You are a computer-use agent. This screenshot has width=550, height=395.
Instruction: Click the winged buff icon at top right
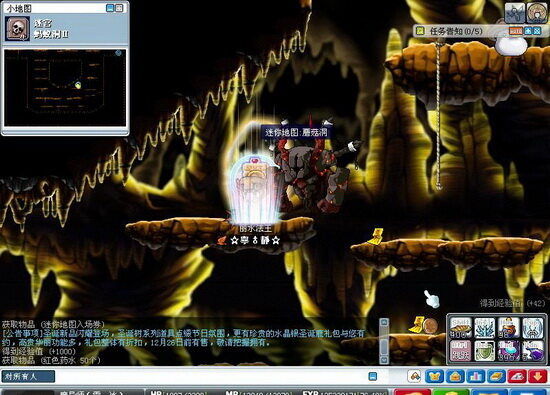tap(514, 13)
